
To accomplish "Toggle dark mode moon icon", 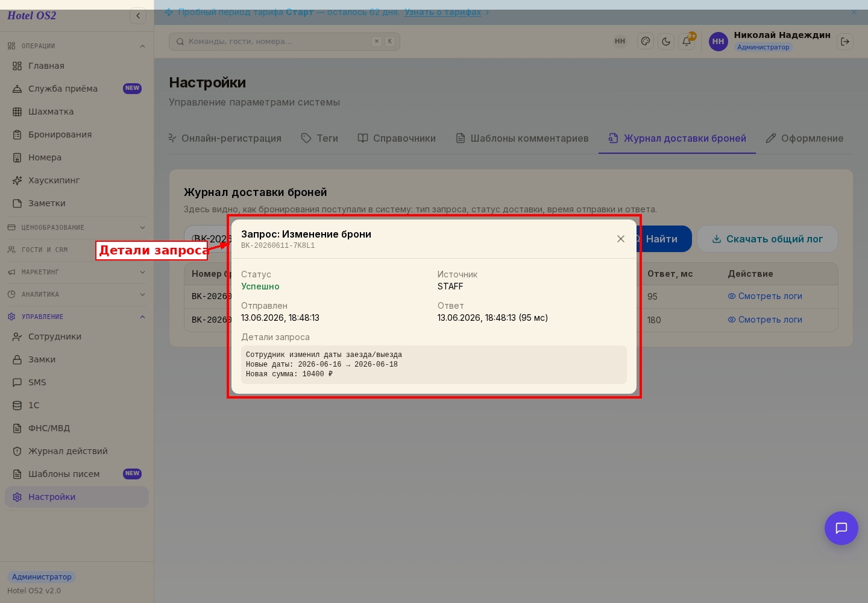I will coord(666,42).
